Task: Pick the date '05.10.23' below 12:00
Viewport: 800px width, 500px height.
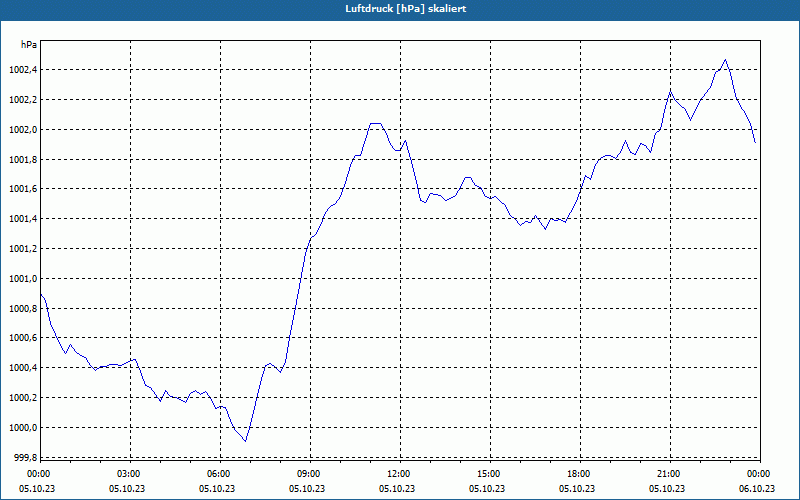Action: pos(397,489)
